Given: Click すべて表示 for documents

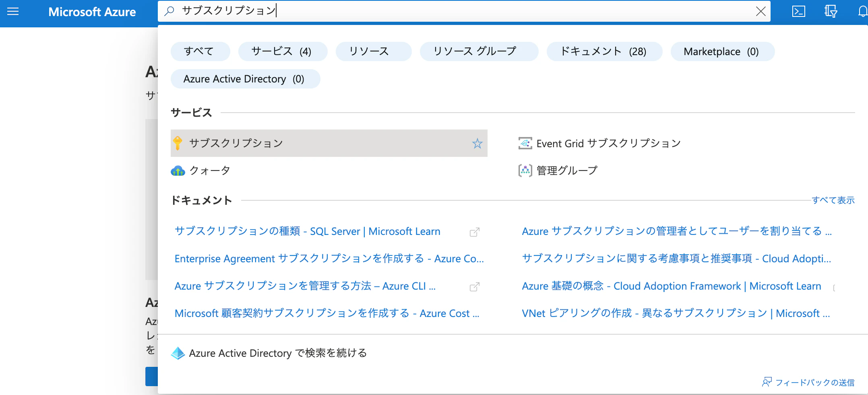Looking at the screenshot, I should (833, 200).
